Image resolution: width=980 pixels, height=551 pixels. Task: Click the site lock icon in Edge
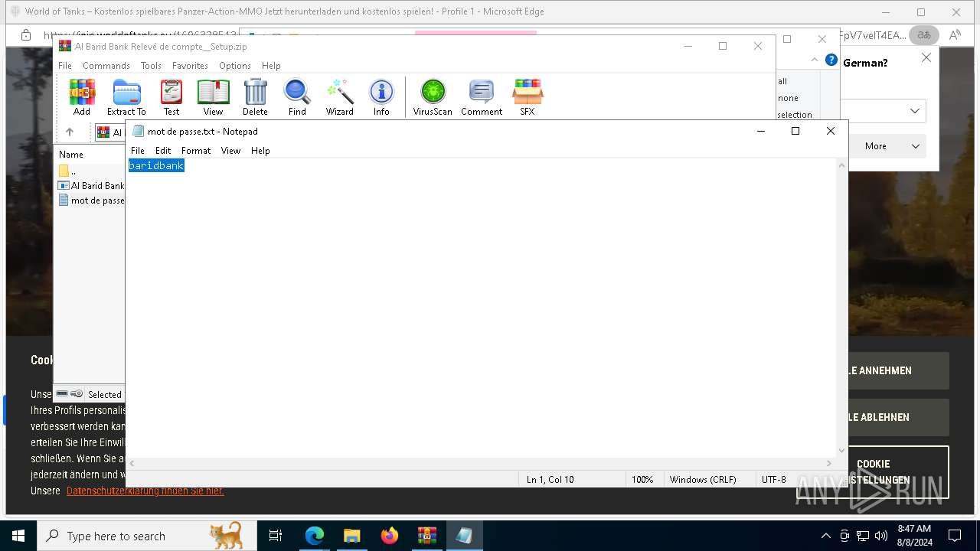25,35
